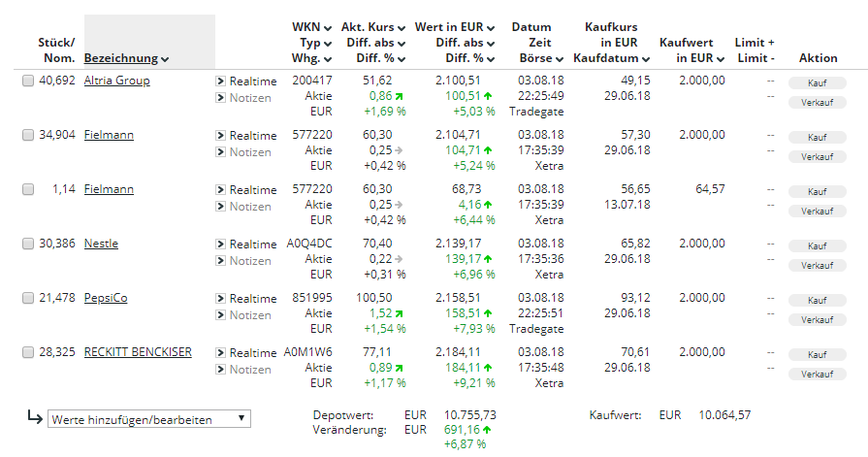Open the Nestle stock link
The width and height of the screenshot is (868, 457).
(x=101, y=244)
